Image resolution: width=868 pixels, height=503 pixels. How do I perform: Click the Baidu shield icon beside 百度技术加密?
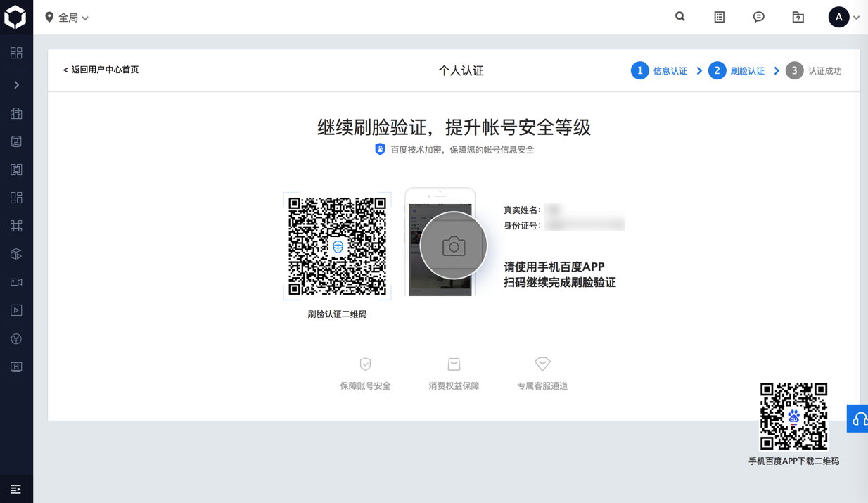(x=380, y=149)
